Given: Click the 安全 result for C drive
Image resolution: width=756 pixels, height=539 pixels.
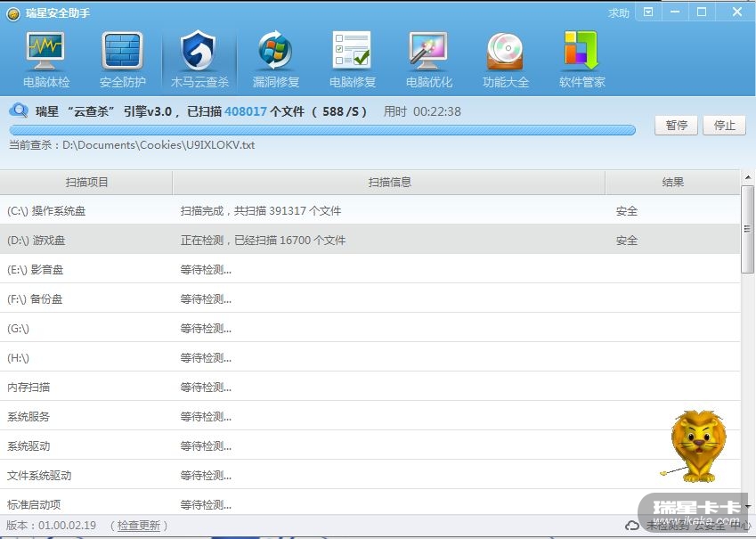Looking at the screenshot, I should [x=627, y=211].
